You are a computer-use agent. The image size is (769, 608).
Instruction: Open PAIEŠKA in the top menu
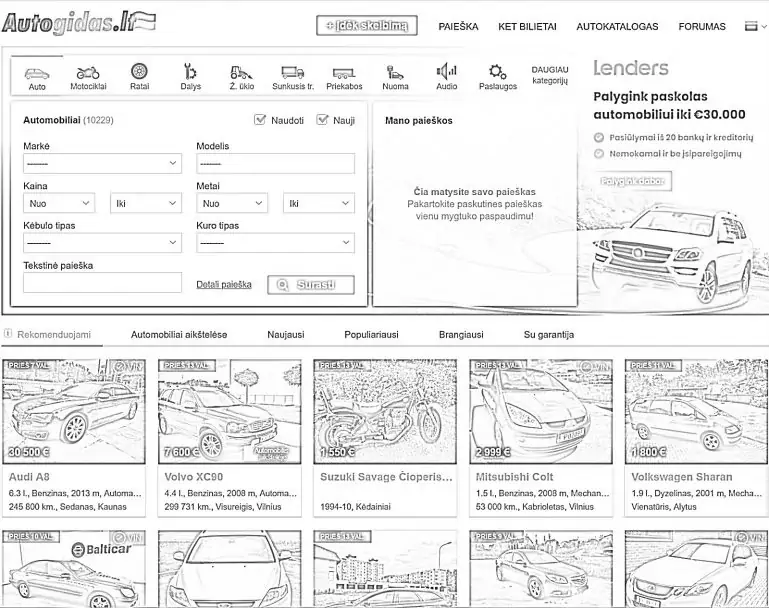click(x=458, y=26)
